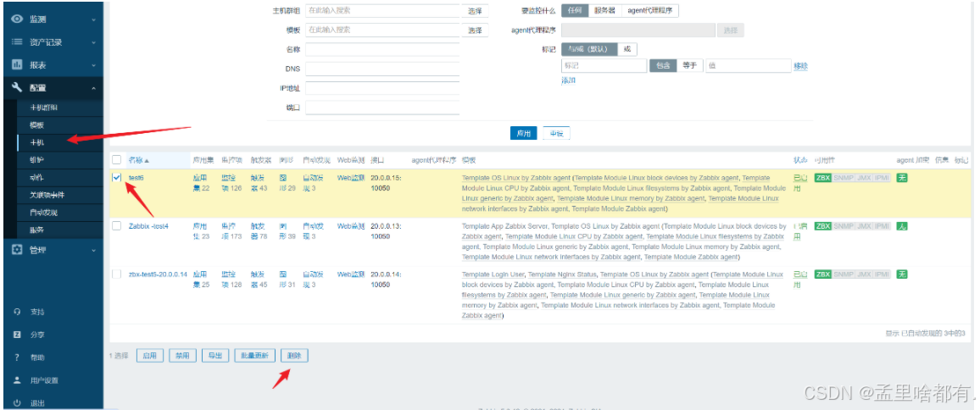Toggle the select-all checkbox in table header
The image size is (980, 410).
[x=117, y=160]
